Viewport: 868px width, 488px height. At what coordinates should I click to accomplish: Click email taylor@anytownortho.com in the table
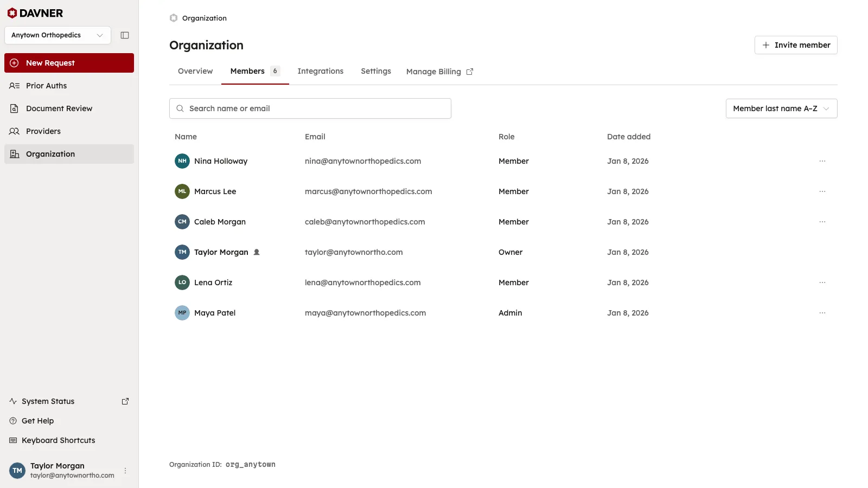tap(354, 252)
